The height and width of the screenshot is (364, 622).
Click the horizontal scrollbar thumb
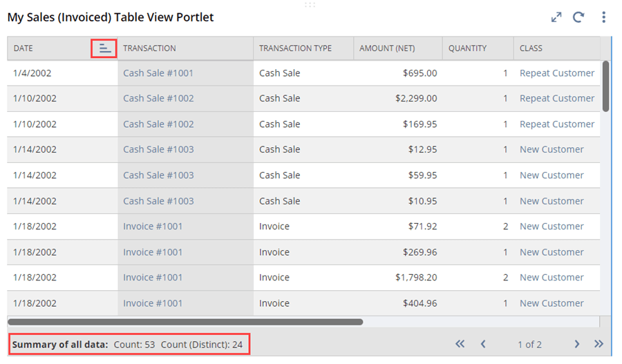pos(185,322)
